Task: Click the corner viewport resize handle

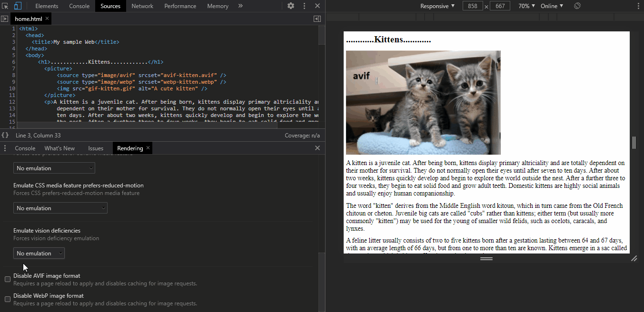Action: coord(634,258)
